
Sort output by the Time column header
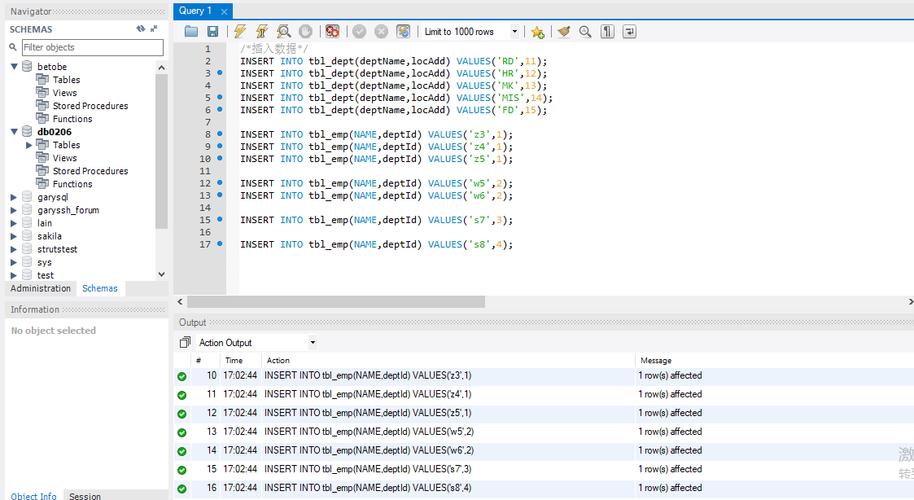[234, 361]
